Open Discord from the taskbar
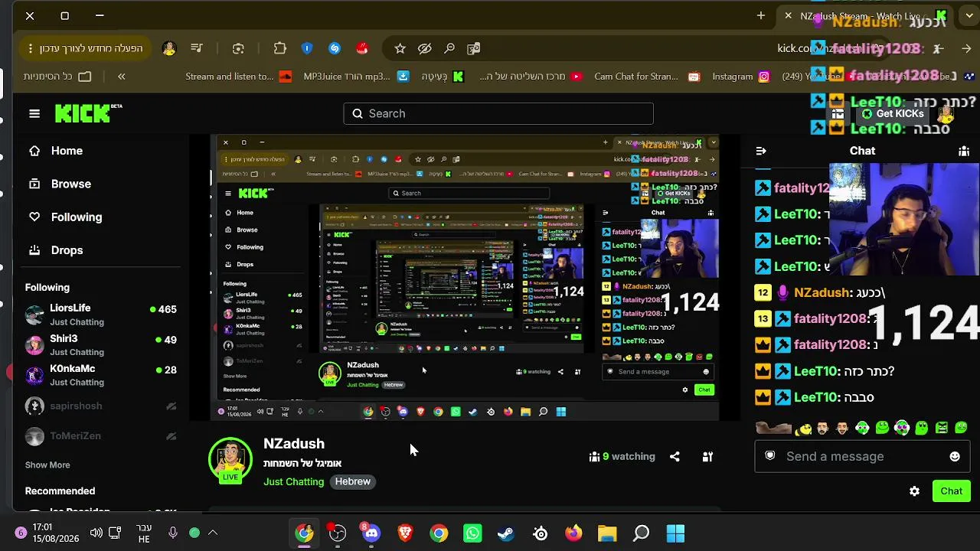980x551 pixels. [371, 533]
